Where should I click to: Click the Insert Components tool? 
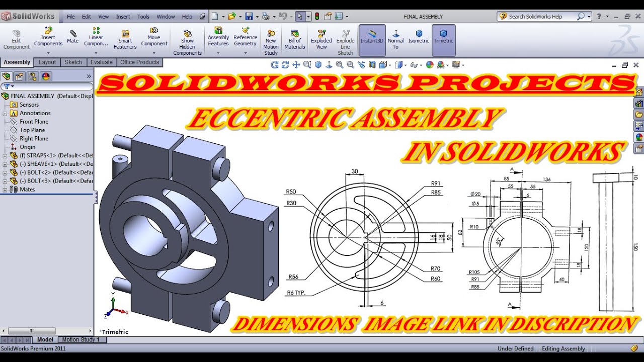(48, 37)
